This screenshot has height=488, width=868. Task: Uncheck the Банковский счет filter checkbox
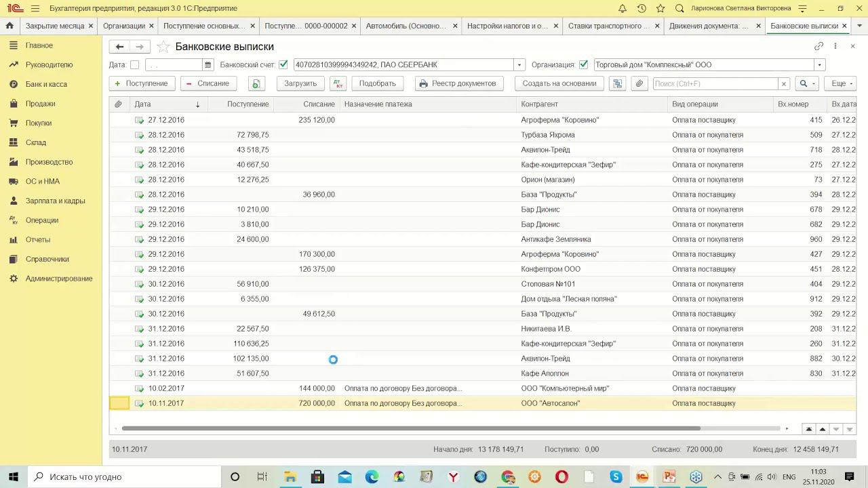tap(283, 65)
